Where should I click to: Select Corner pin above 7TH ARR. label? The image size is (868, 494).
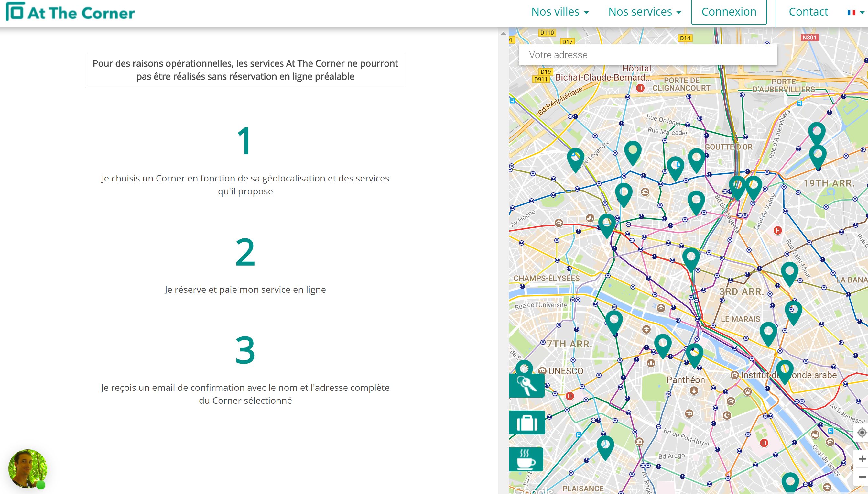tap(614, 323)
